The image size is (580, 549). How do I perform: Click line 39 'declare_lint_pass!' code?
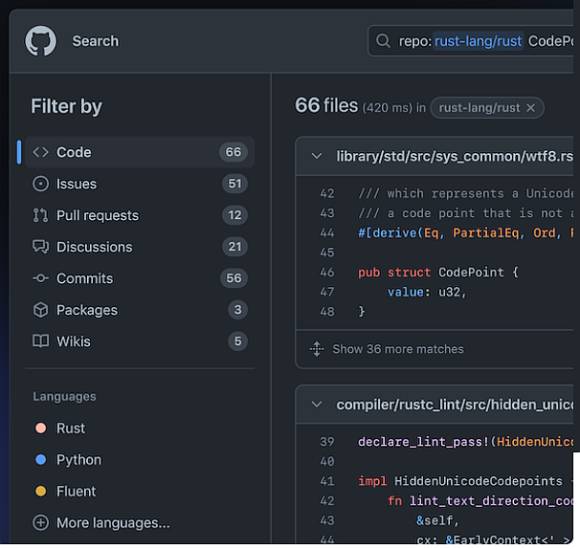click(x=465, y=442)
